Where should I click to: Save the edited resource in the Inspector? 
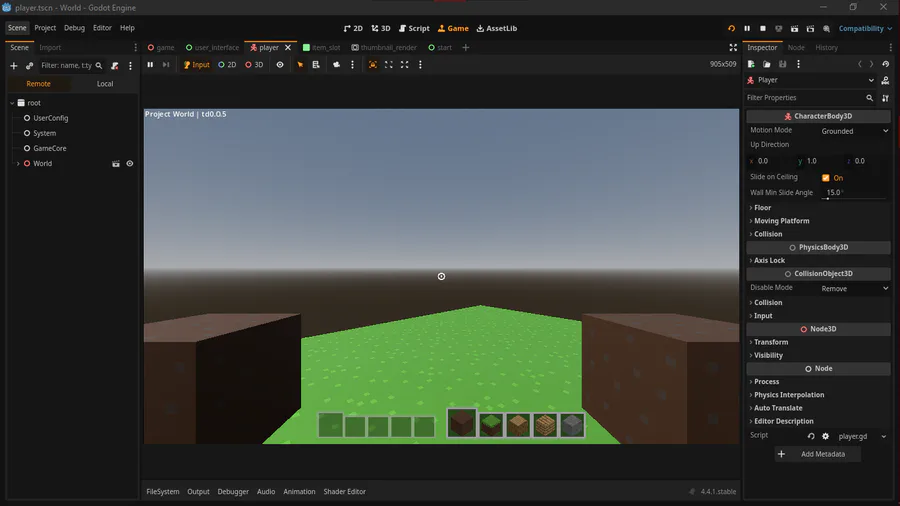pos(782,64)
